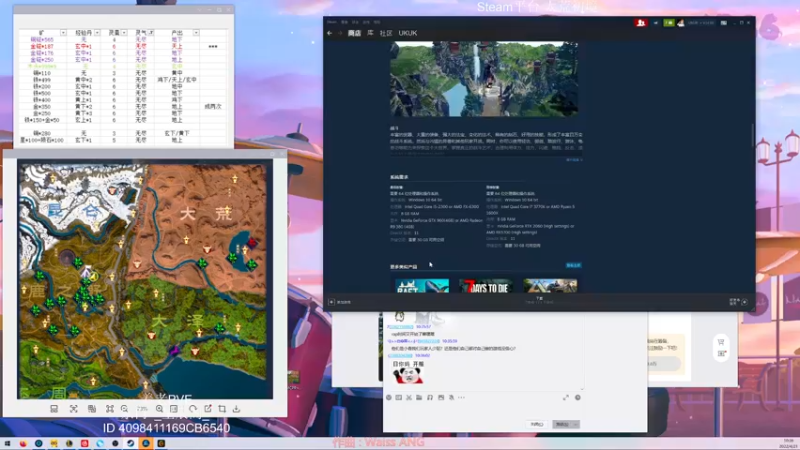Open dropdown on the 经验丹 column header
The height and width of the screenshot is (450, 800).
tap(97, 33)
